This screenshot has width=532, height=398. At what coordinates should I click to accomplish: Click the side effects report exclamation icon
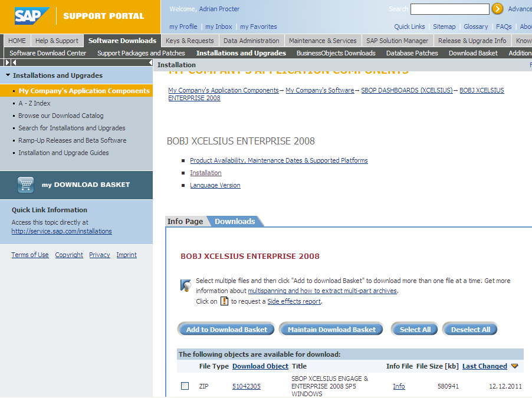(x=224, y=301)
